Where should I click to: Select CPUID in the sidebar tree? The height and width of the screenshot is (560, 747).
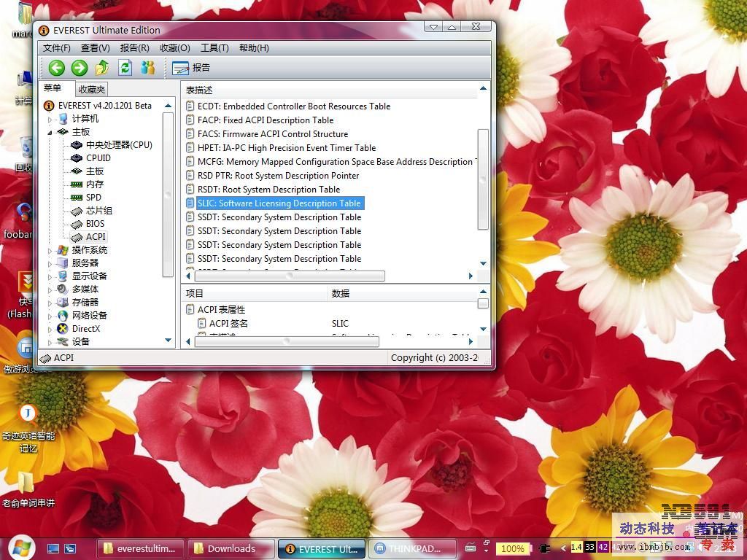tap(98, 158)
